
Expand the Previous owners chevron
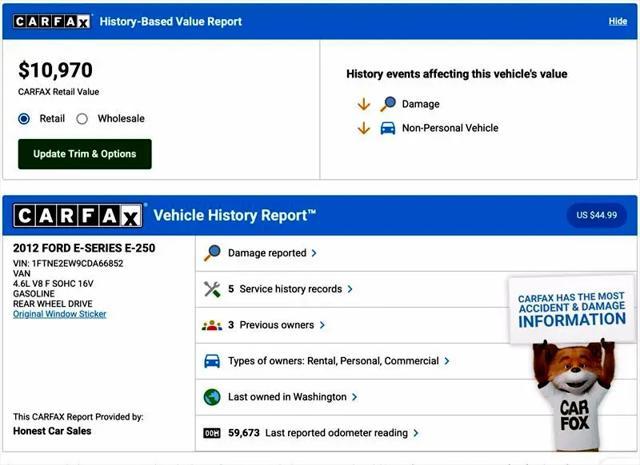tap(322, 325)
